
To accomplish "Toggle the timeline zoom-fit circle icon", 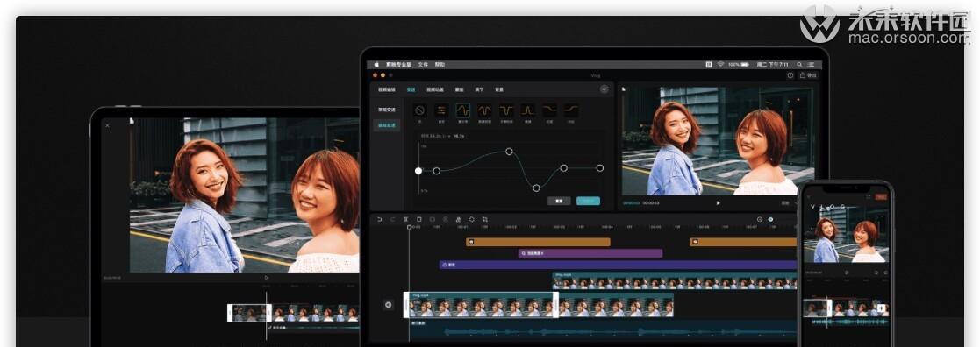I will click(x=760, y=220).
